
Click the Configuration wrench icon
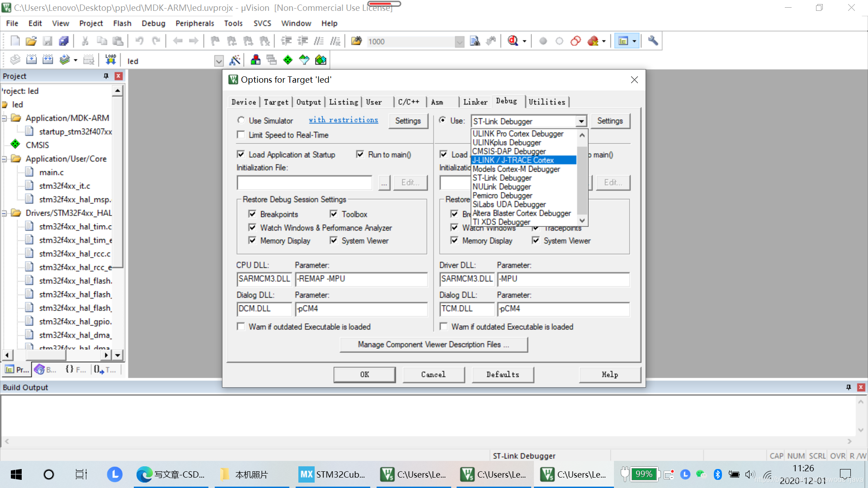tap(652, 41)
